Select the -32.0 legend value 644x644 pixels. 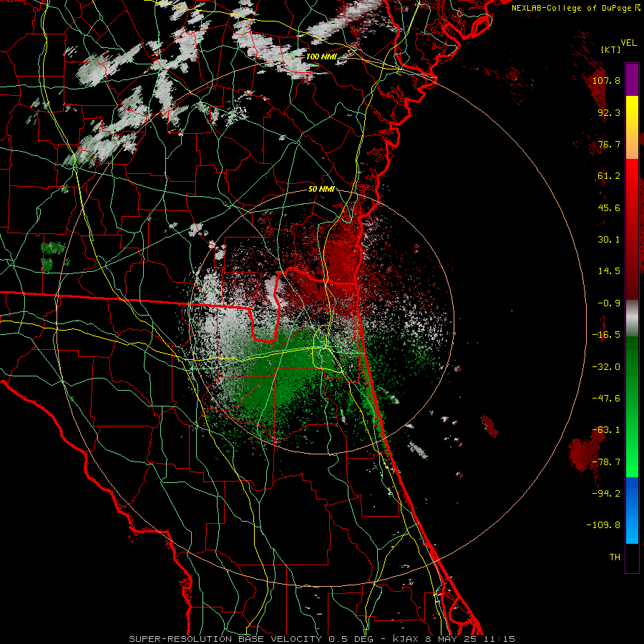(606, 367)
